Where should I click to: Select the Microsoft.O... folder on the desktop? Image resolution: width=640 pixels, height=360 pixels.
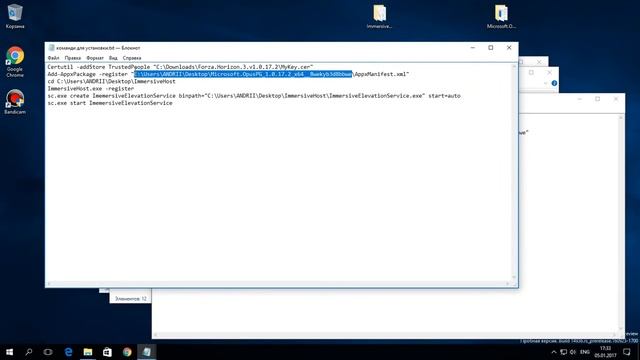pos(501,16)
